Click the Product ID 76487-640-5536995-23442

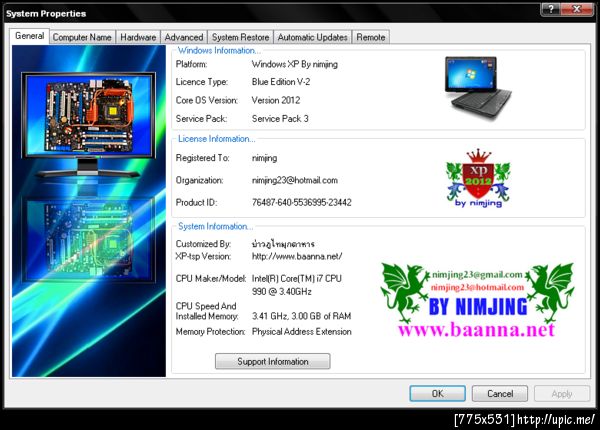click(302, 202)
